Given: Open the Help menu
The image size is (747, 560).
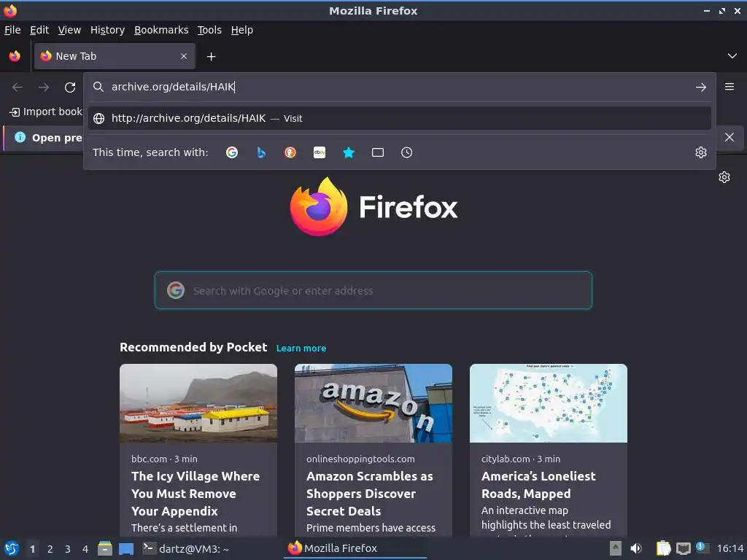Looking at the screenshot, I should pos(242,30).
